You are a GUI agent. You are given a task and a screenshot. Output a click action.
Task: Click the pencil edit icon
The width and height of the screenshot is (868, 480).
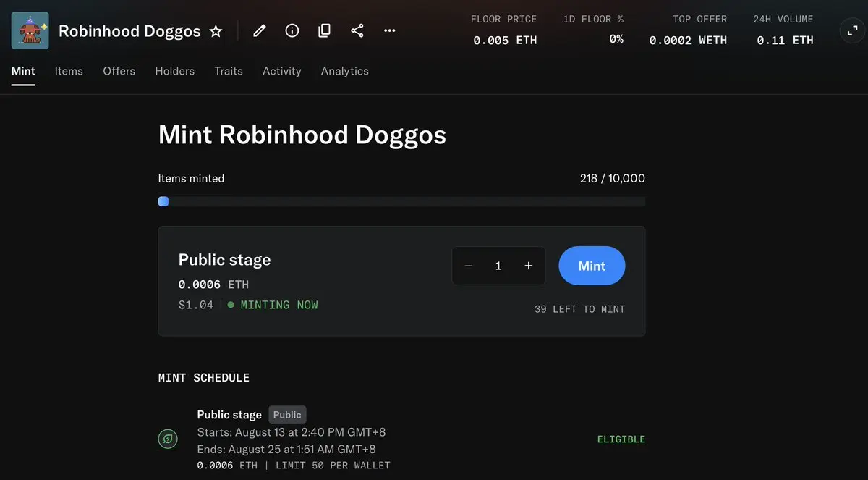pos(260,30)
